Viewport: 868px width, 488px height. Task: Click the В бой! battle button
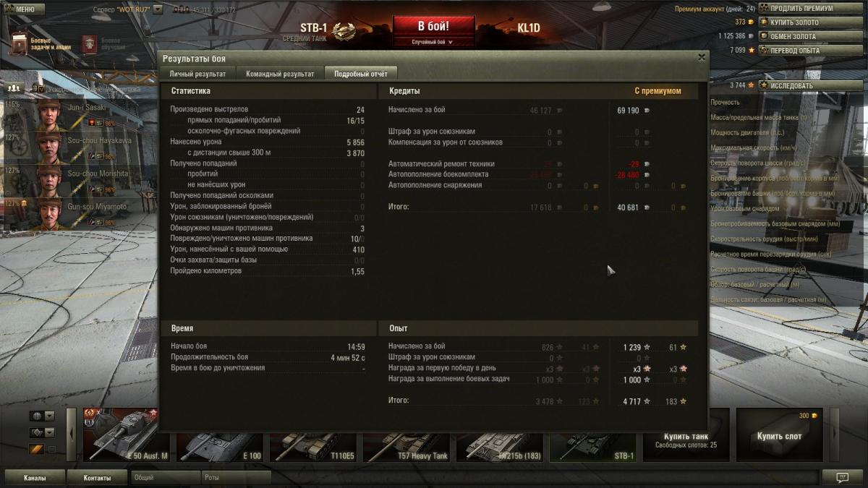pos(433,26)
